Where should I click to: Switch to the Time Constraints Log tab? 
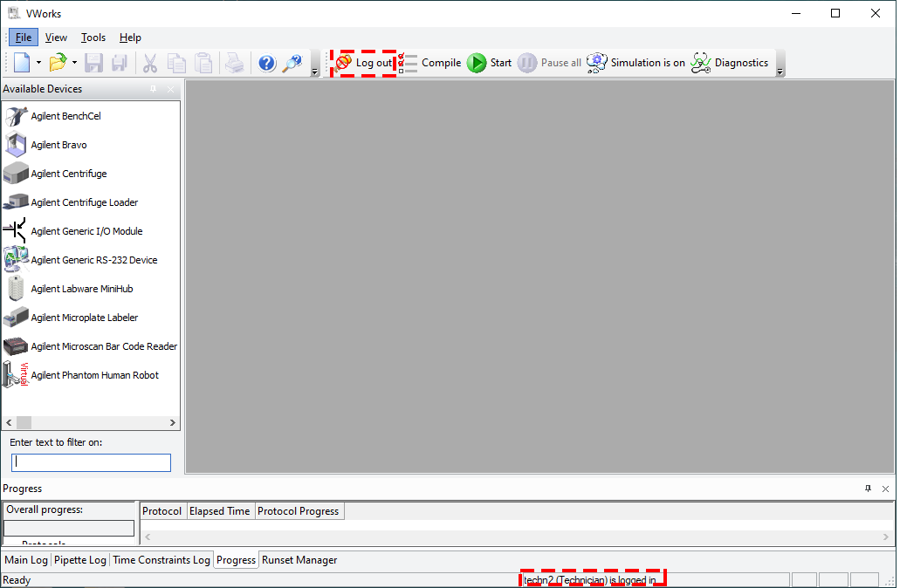click(161, 560)
